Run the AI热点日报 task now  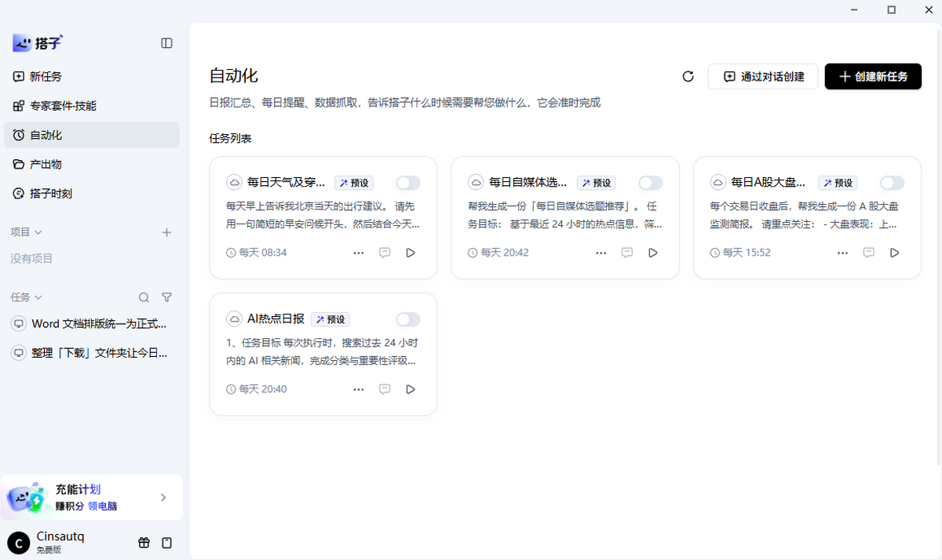coord(411,389)
